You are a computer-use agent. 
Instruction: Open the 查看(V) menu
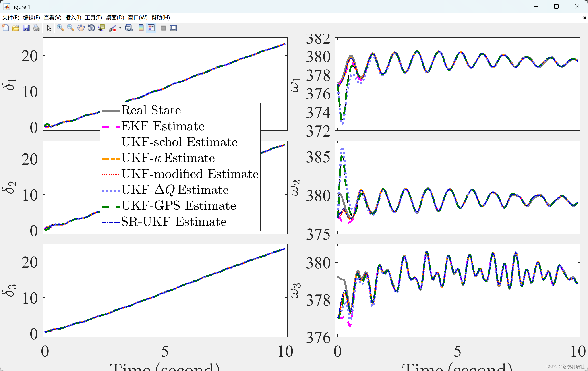coord(52,18)
